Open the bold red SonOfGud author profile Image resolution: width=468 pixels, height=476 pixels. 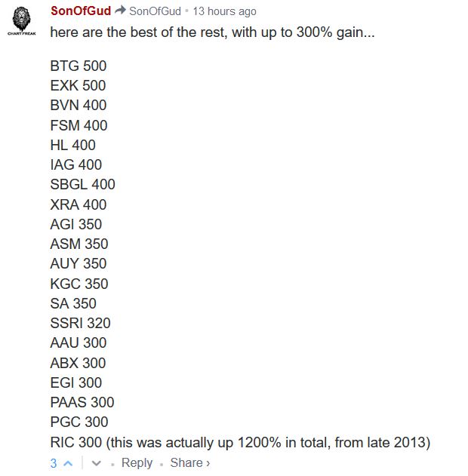pyautogui.click(x=81, y=11)
